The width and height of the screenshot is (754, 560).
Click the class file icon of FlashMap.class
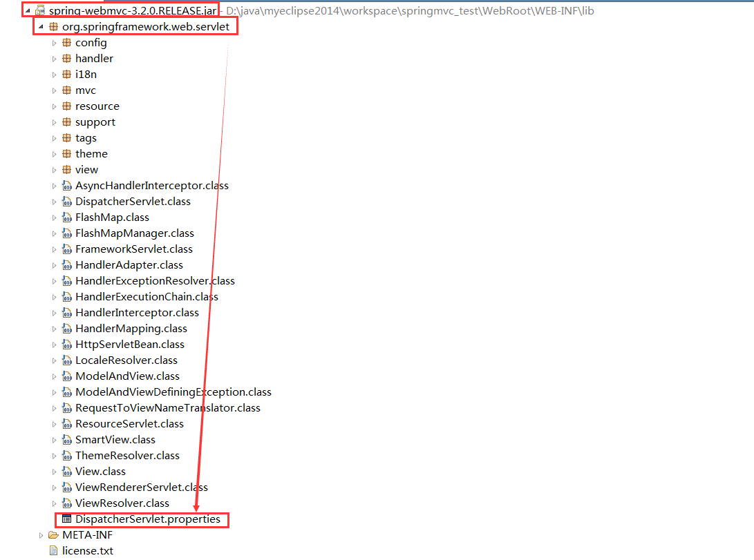tap(67, 218)
